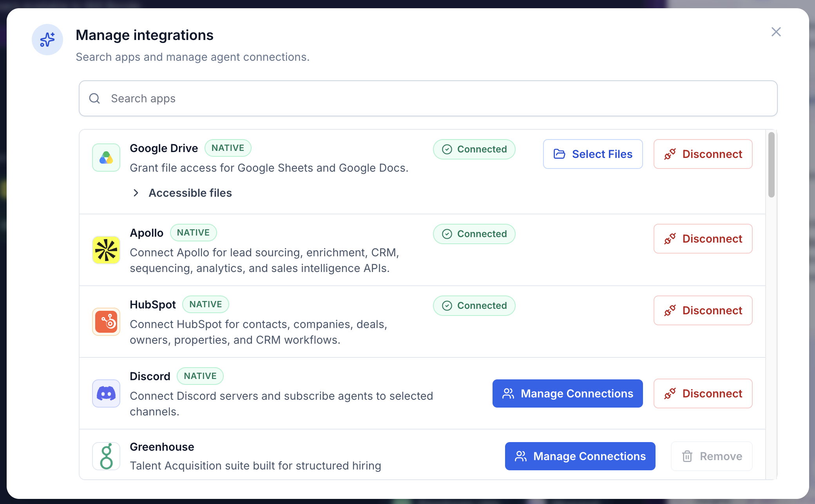Click the Apollo Connected status badge
This screenshot has width=815, height=504.
tap(474, 234)
